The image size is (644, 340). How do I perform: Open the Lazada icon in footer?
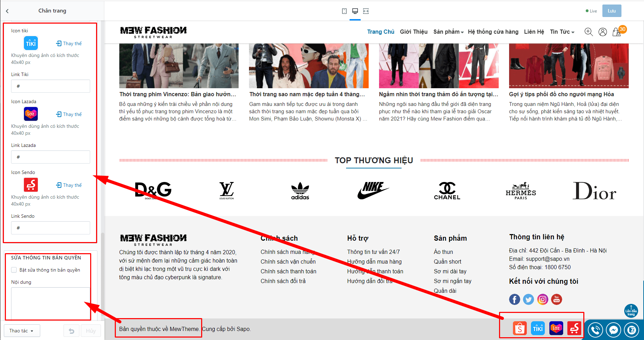[x=556, y=328]
